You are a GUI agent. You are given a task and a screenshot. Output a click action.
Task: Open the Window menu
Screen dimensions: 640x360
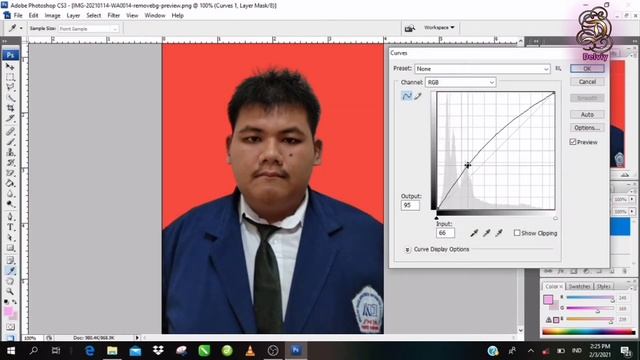point(155,16)
